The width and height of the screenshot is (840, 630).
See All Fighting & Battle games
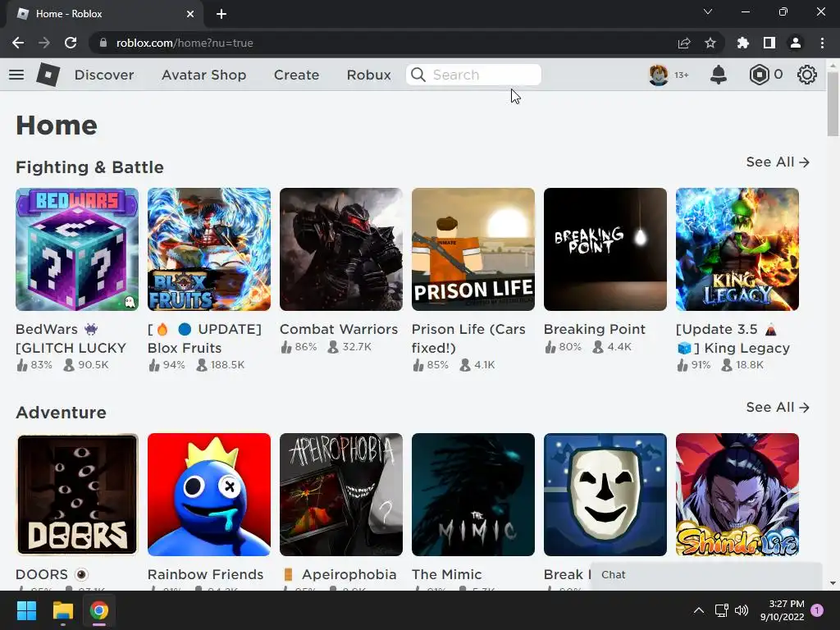pyautogui.click(x=778, y=162)
